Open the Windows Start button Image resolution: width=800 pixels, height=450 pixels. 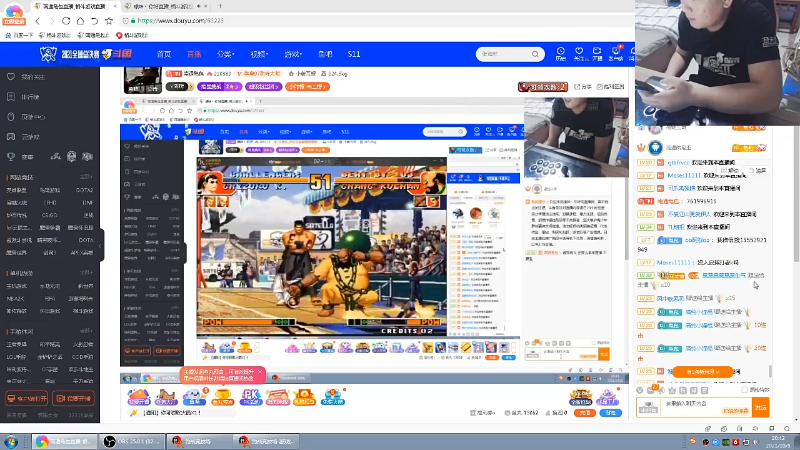click(x=10, y=441)
